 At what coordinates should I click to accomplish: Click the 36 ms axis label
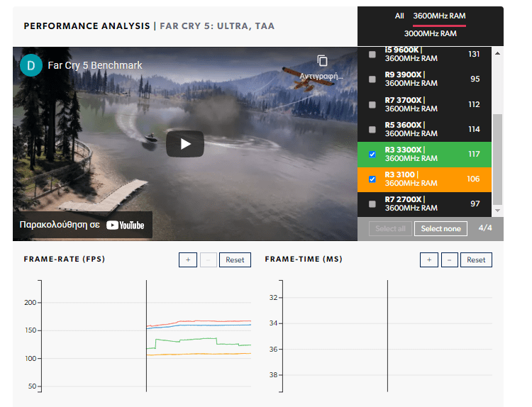click(274, 349)
